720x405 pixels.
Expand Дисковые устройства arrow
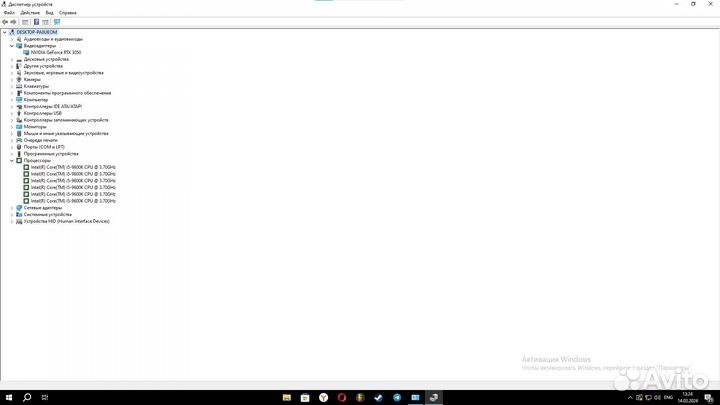[12, 59]
